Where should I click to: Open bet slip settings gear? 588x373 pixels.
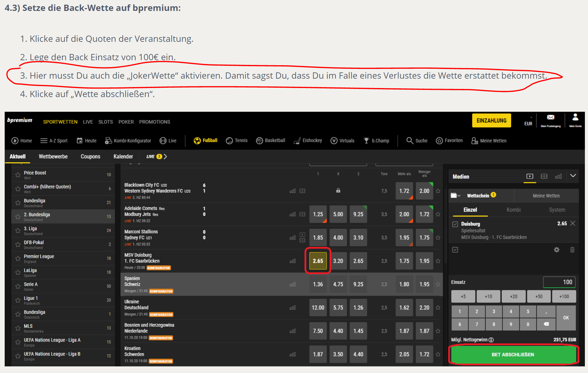click(x=557, y=250)
